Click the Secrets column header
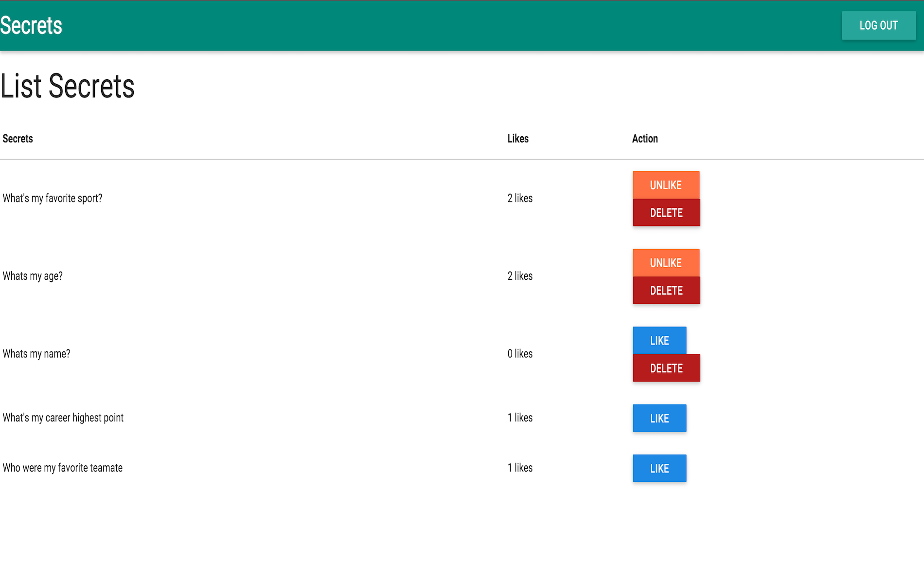The width and height of the screenshot is (924, 584). (18, 139)
